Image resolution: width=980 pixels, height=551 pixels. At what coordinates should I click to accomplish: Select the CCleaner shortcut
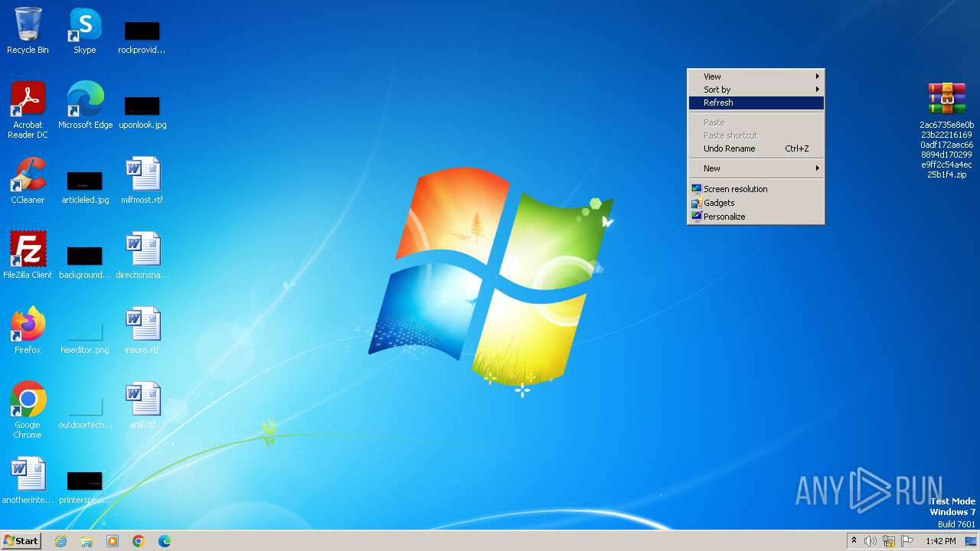tap(28, 181)
